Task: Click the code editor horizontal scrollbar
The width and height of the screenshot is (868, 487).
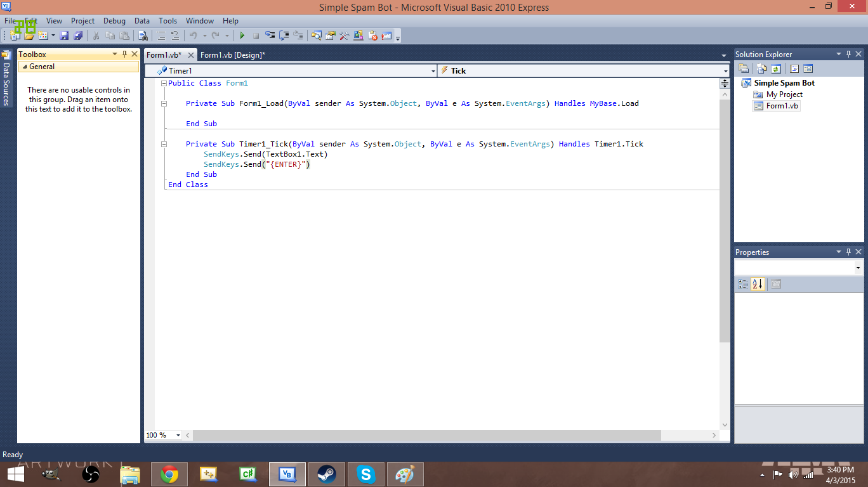Action: click(427, 436)
